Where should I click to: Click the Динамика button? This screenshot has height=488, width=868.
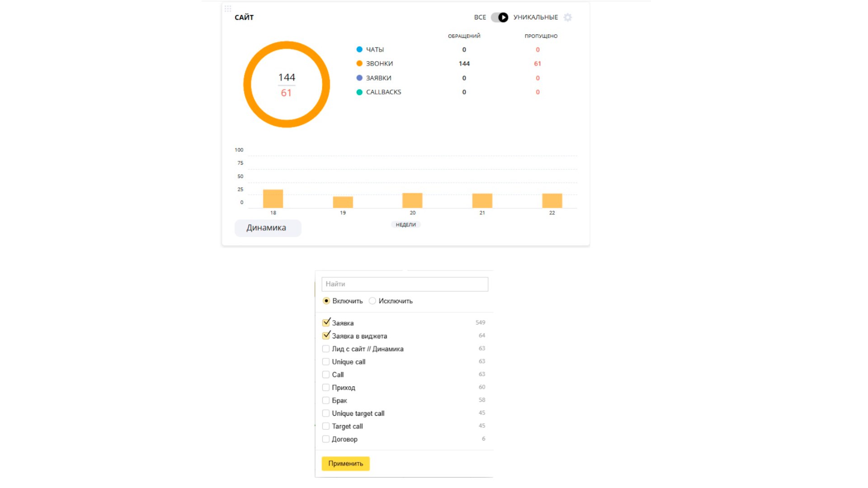click(268, 228)
